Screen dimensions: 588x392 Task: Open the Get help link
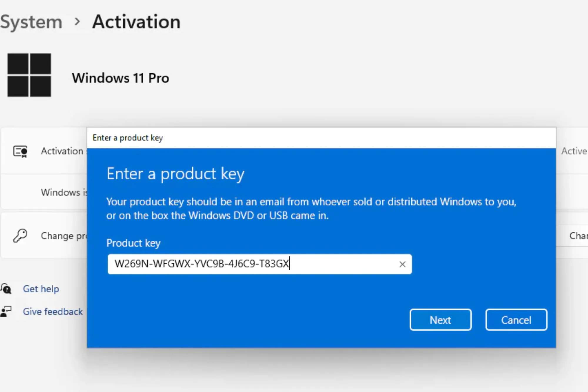click(x=41, y=289)
